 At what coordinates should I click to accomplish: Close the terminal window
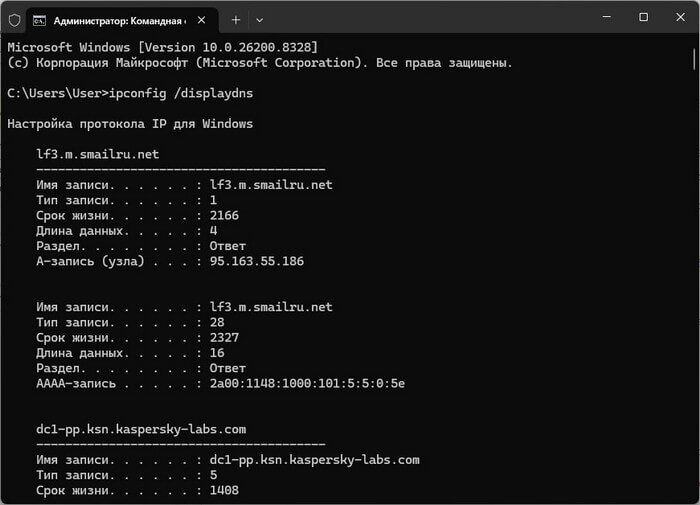(x=680, y=17)
